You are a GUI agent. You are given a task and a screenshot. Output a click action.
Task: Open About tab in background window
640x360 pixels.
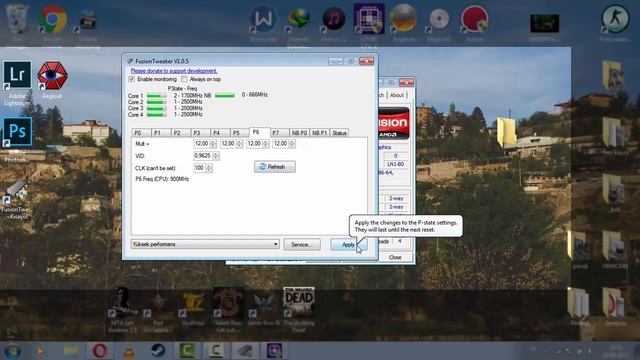[x=397, y=95]
